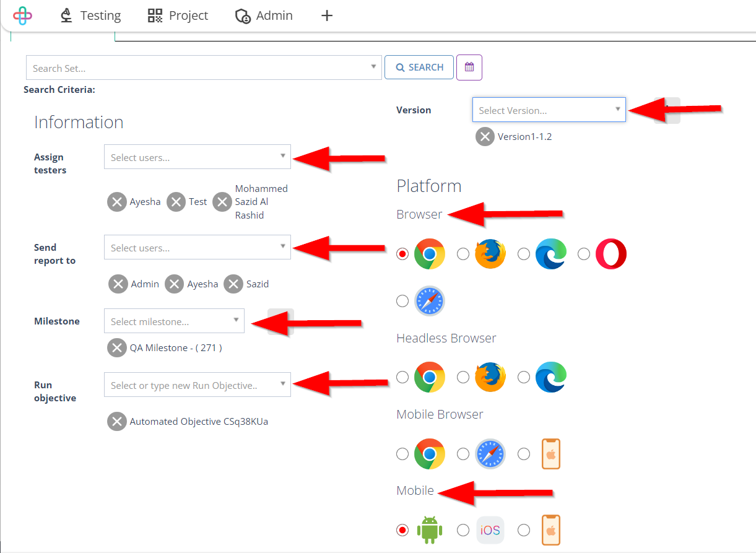The image size is (756, 553).
Task: Click Apple phone icon under Mobile Browser
Action: [551, 454]
